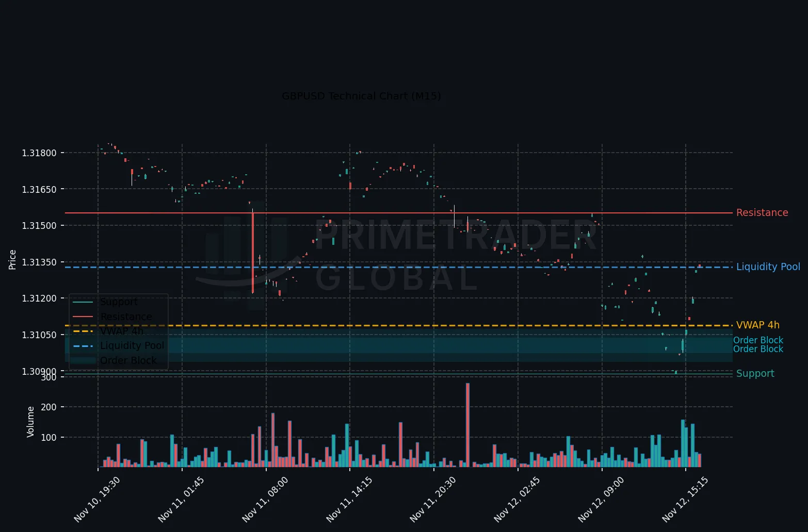This screenshot has width=808, height=532.
Task: Click the Nov 11, 08:00 time label
Action: (265, 500)
